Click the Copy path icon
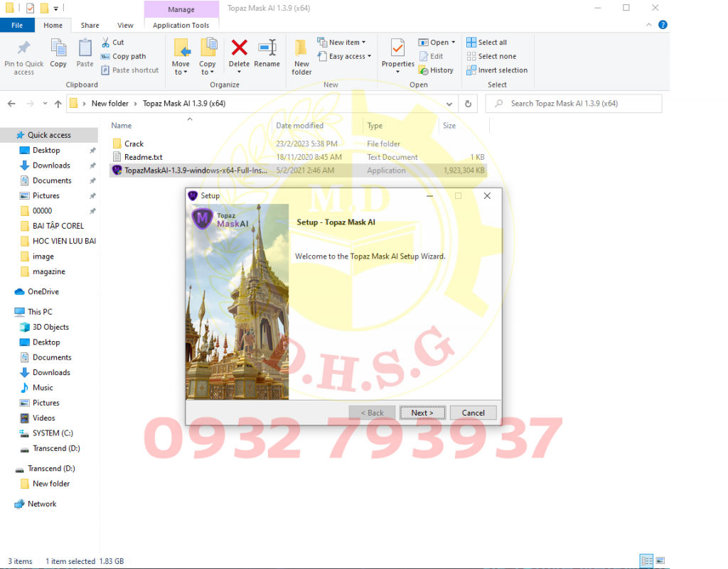This screenshot has height=569, width=728. click(x=105, y=56)
